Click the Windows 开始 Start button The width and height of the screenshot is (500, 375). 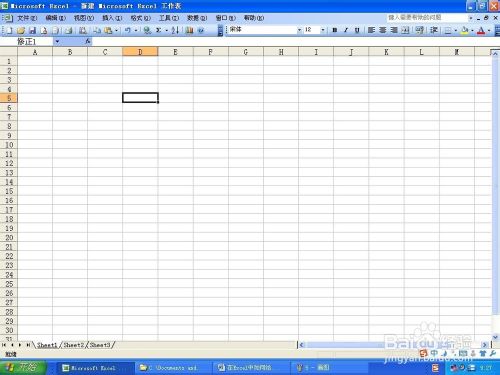pyautogui.click(x=23, y=367)
